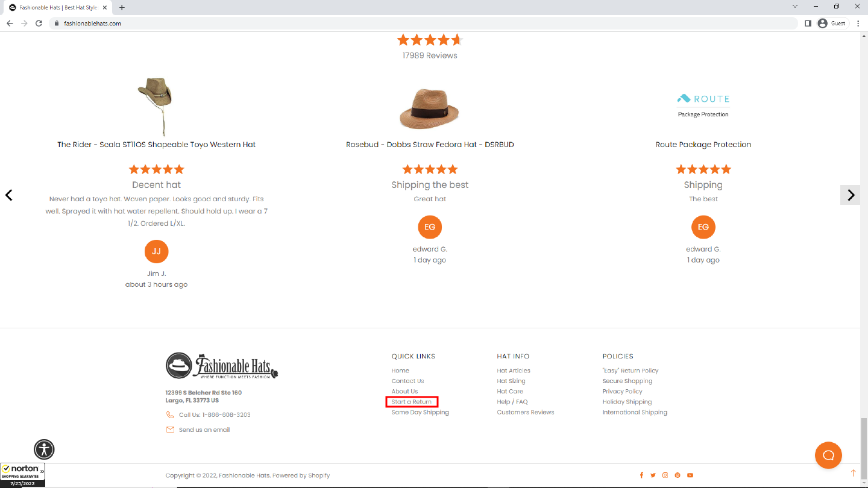Open the Holiday Shipping link
Screen dimensions: 868x488
(627, 402)
